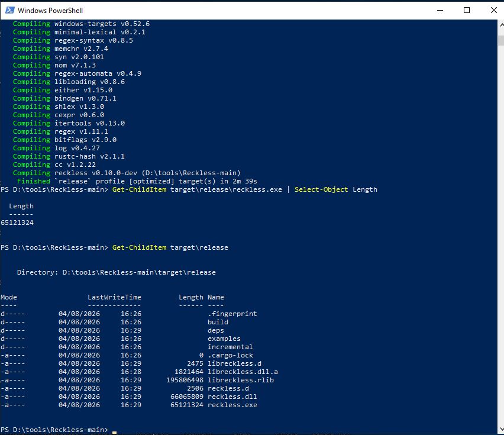Image resolution: width=504 pixels, height=435 pixels.
Task: Click the length value 2475
Action: (195, 363)
